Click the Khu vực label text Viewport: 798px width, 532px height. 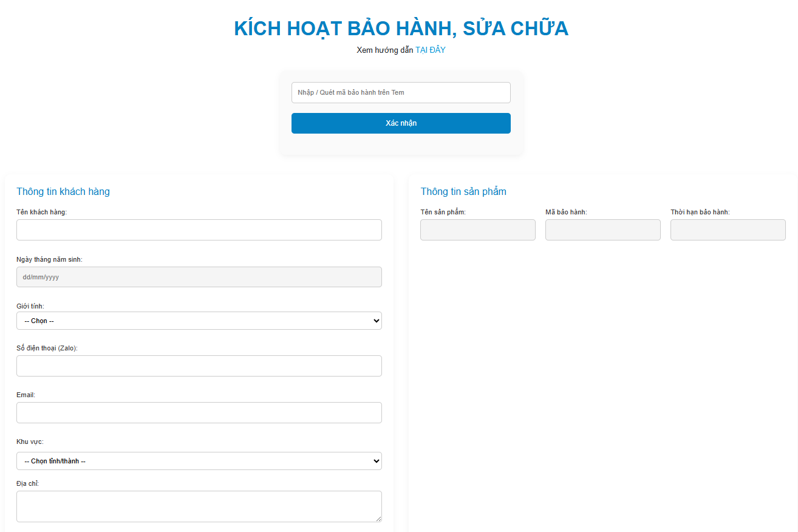click(30, 442)
